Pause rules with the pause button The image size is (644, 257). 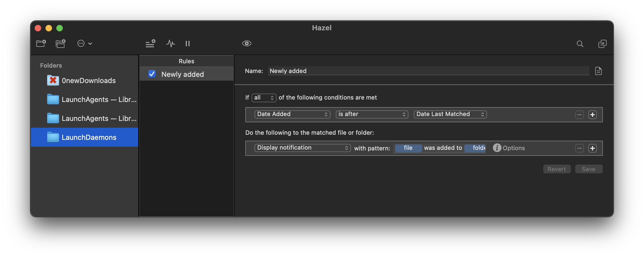click(x=188, y=44)
